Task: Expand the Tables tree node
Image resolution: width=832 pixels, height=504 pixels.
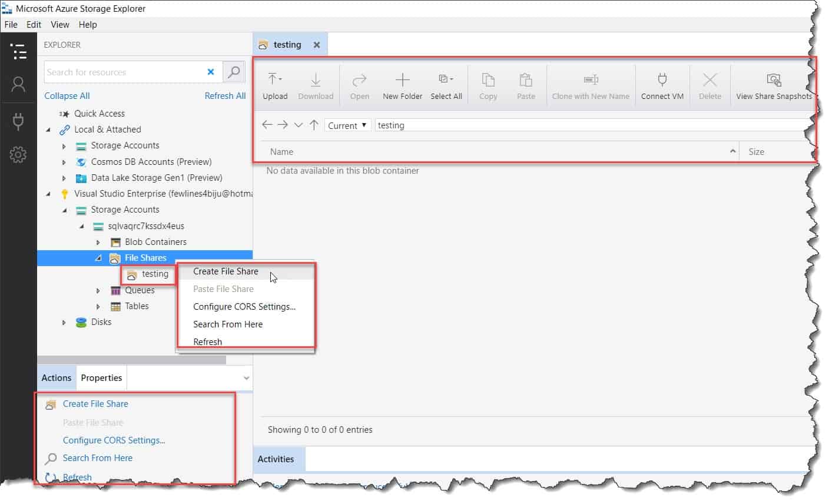Action: [x=98, y=306]
